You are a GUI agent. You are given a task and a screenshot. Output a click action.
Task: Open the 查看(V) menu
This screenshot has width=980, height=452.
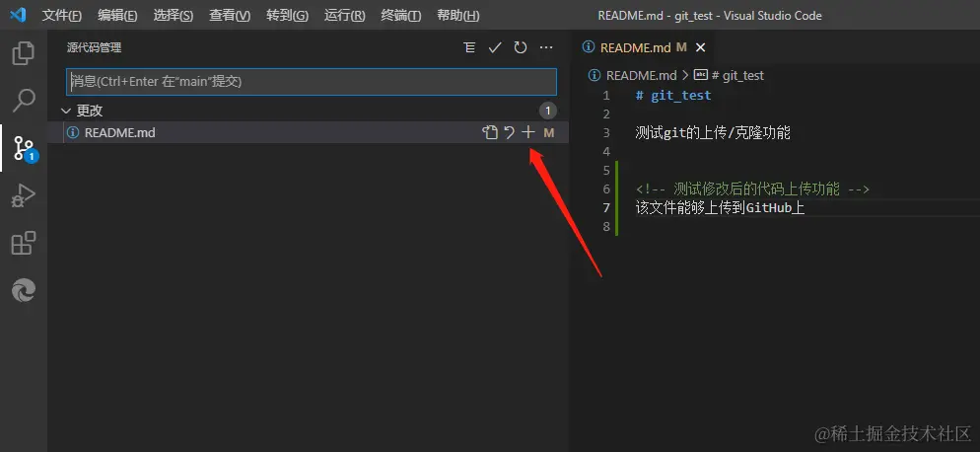tap(230, 16)
